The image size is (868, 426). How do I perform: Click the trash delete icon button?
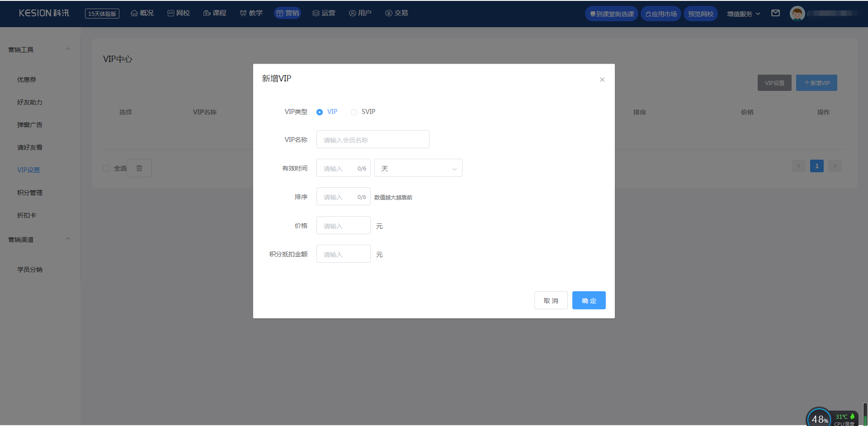[139, 168]
